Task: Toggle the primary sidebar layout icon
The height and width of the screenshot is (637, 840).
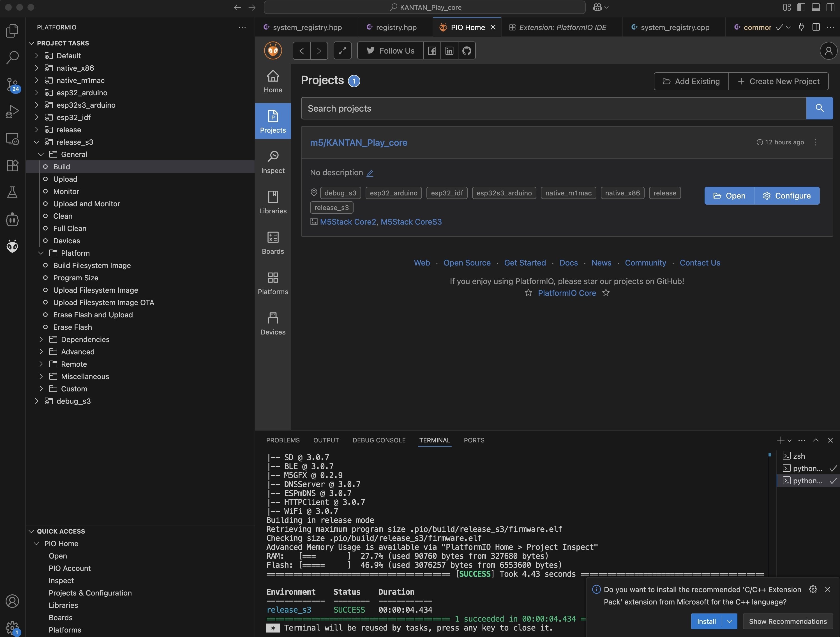Action: coord(801,7)
